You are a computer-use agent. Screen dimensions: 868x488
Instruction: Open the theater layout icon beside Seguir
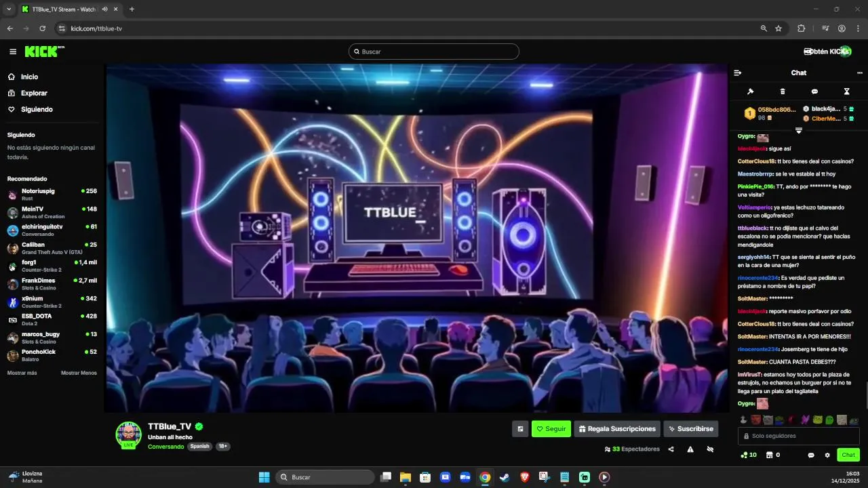pyautogui.click(x=520, y=429)
